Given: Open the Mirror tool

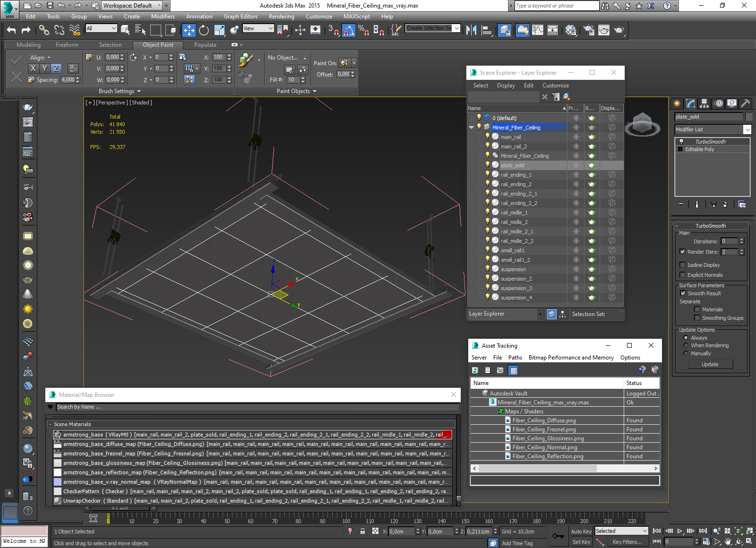Looking at the screenshot, I should tap(471, 30).
